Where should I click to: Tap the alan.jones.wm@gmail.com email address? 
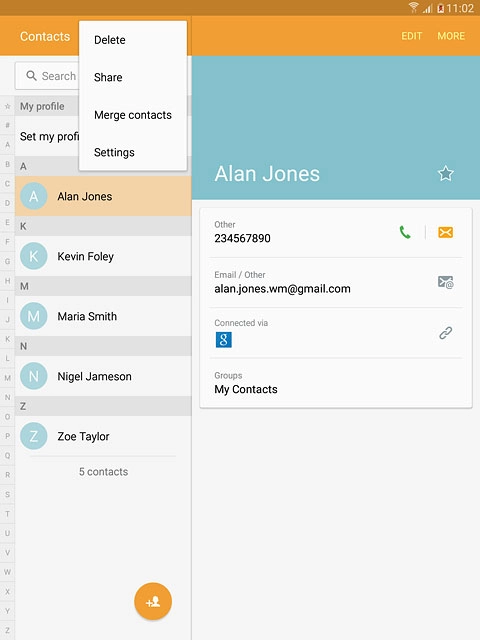pyautogui.click(x=282, y=289)
